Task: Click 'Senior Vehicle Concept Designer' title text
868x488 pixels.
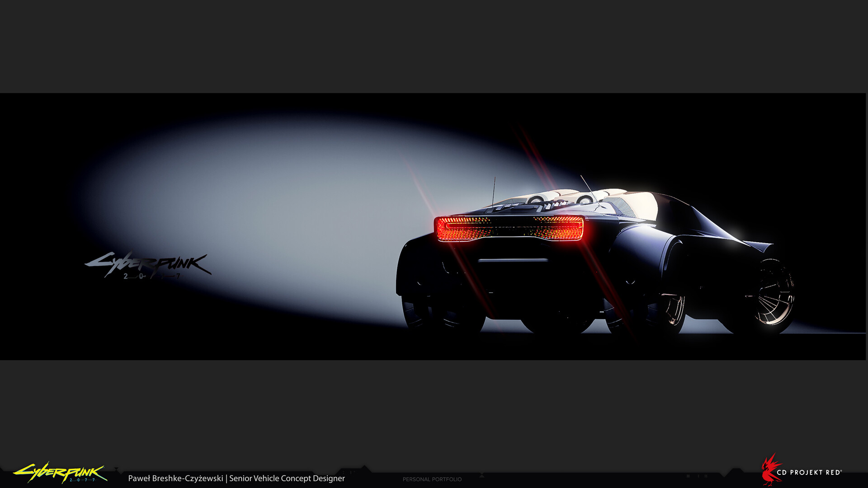Action: coord(287,478)
